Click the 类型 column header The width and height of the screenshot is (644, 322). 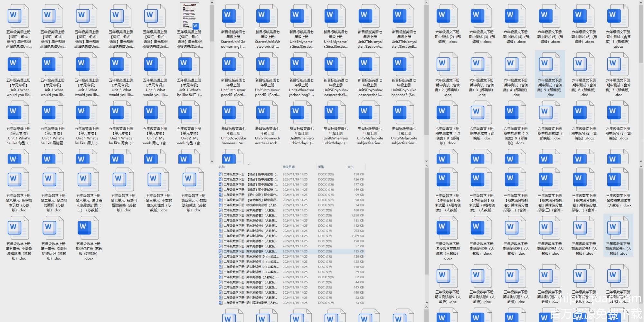[x=321, y=167]
